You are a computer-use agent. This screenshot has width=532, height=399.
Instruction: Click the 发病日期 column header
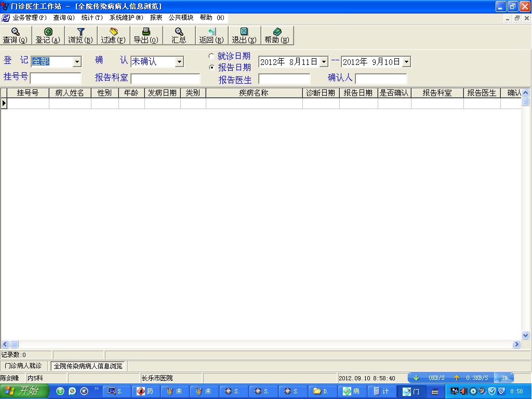[x=163, y=93]
